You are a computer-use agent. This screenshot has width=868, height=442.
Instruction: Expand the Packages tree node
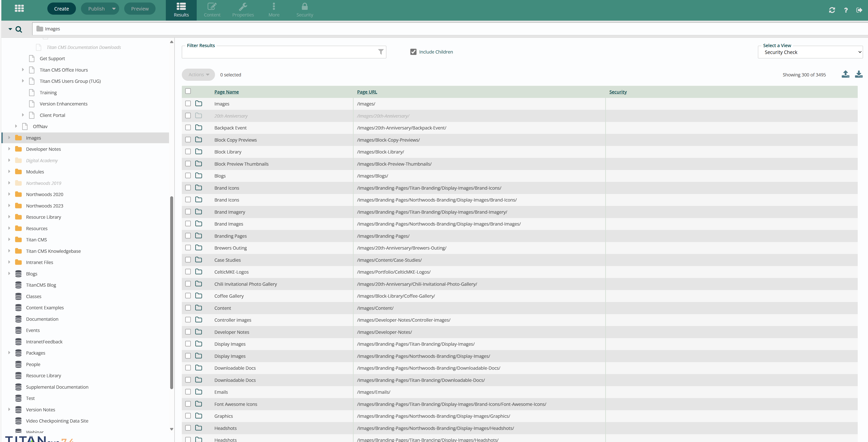coord(9,353)
